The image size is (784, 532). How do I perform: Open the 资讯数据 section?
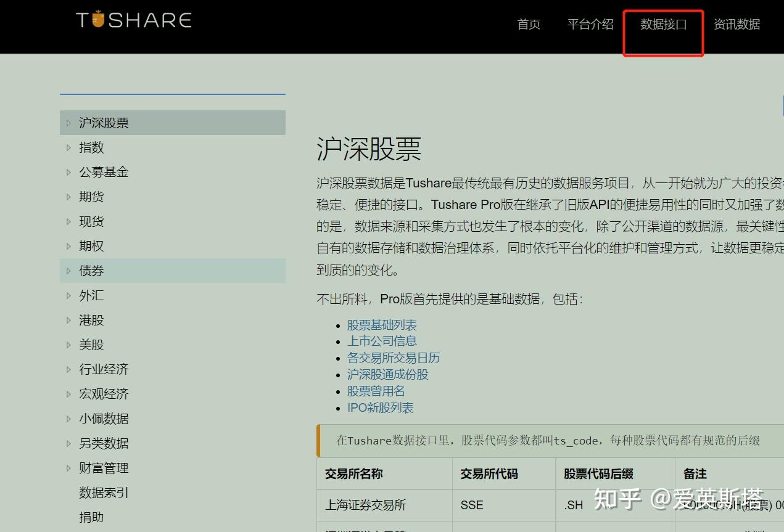click(737, 25)
